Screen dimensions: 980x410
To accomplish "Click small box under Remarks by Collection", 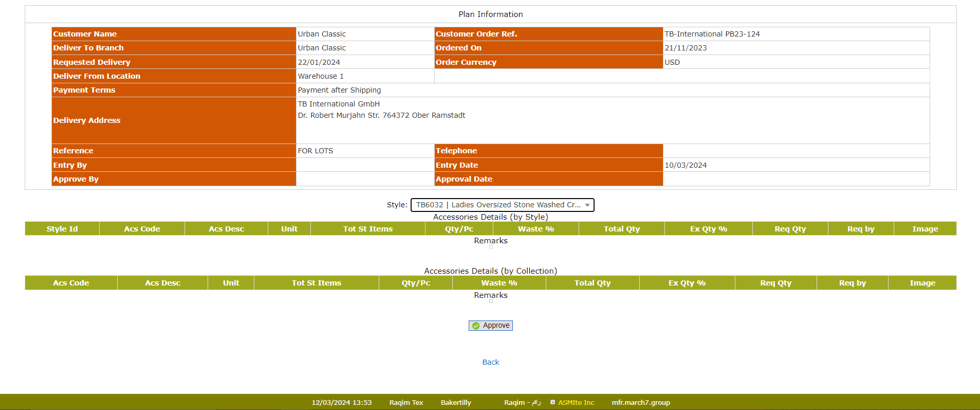I will [491, 301].
